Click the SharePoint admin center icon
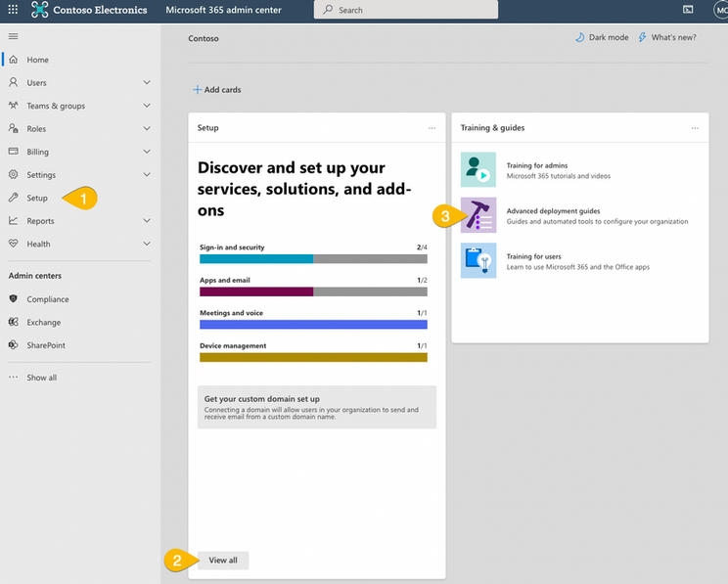The width and height of the screenshot is (728, 584). [14, 345]
